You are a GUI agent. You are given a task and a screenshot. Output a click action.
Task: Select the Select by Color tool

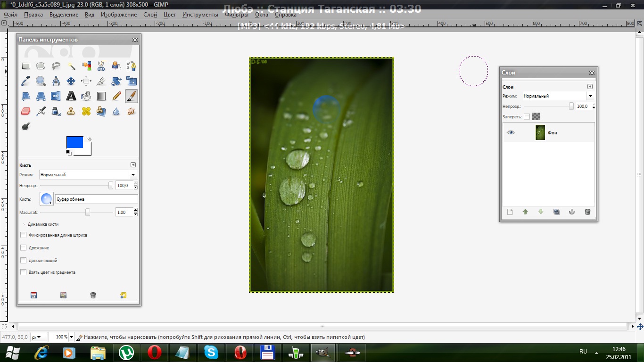86,66
